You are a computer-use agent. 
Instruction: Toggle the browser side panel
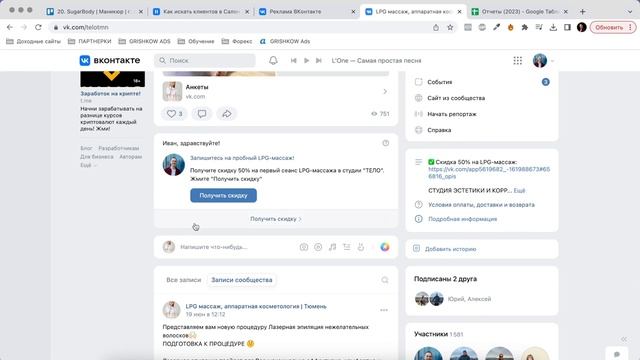click(567, 27)
